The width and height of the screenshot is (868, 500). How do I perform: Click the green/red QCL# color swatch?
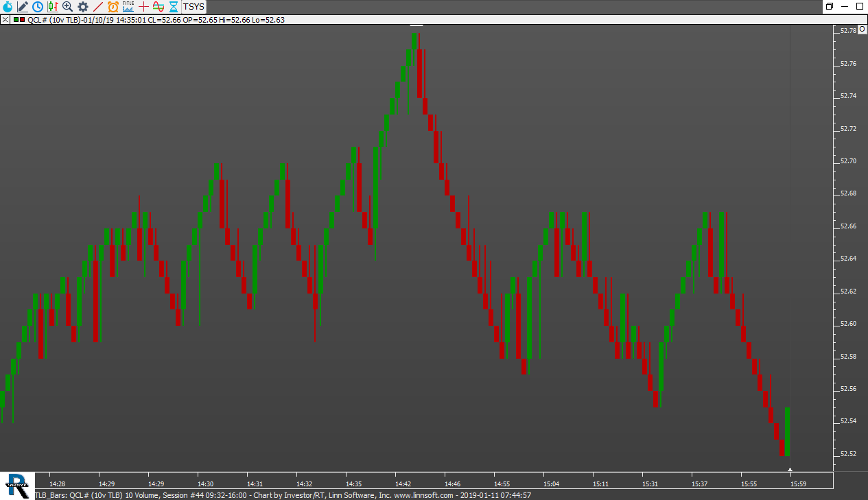(x=18, y=20)
